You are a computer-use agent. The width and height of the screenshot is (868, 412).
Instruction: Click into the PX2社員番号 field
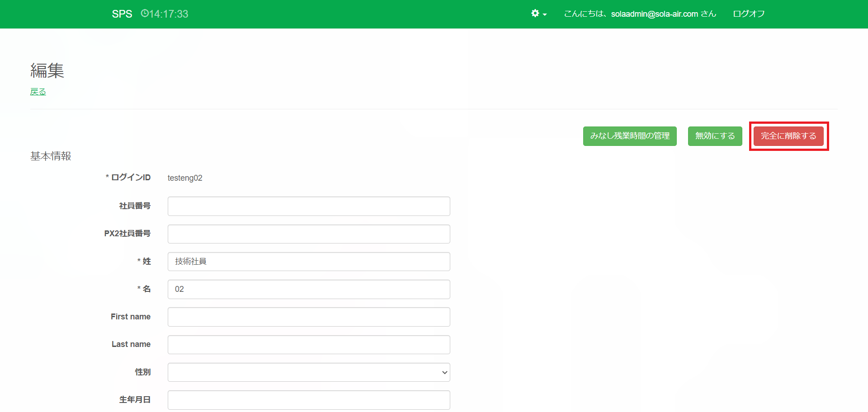(x=309, y=234)
